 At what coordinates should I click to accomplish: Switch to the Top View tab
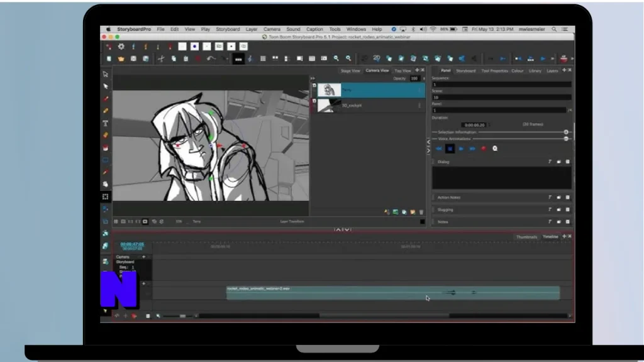402,70
